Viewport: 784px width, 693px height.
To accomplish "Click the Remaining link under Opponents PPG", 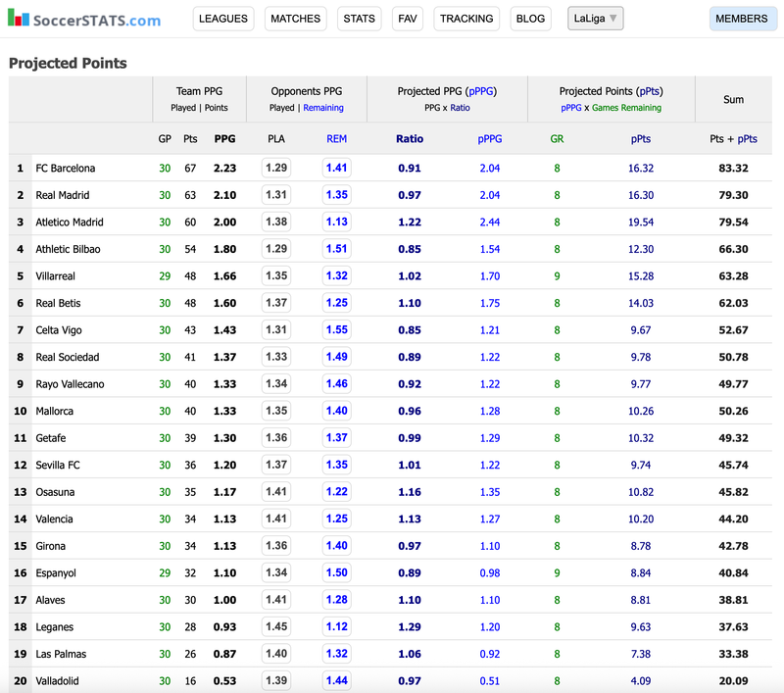I will click(322, 108).
